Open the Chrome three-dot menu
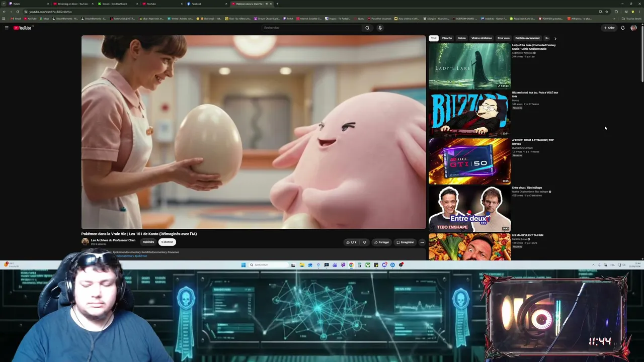The image size is (644, 362). 639,12
